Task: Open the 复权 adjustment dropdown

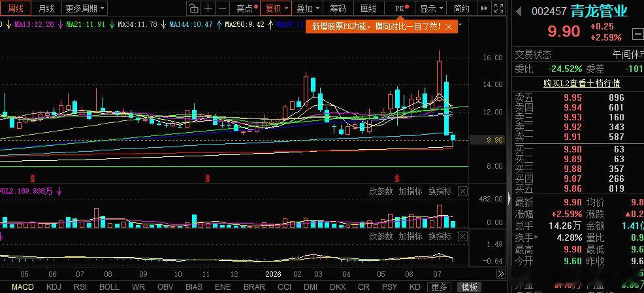Action: 276,9
